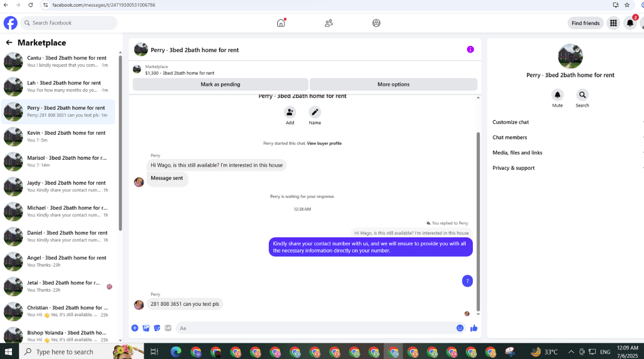Go back with browser back arrow
Screen dimensions: 644x359
(x=6, y=5)
